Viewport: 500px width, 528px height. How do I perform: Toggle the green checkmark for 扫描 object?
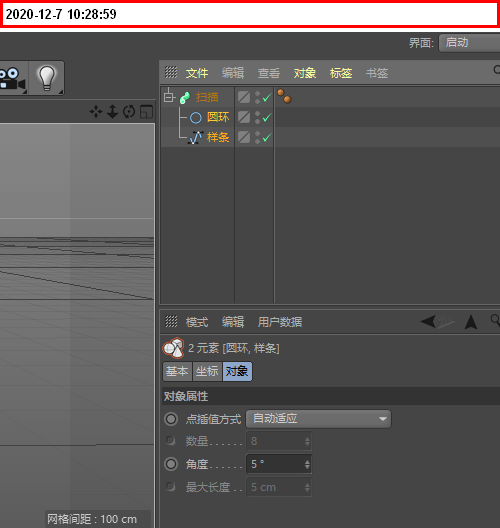point(267,98)
